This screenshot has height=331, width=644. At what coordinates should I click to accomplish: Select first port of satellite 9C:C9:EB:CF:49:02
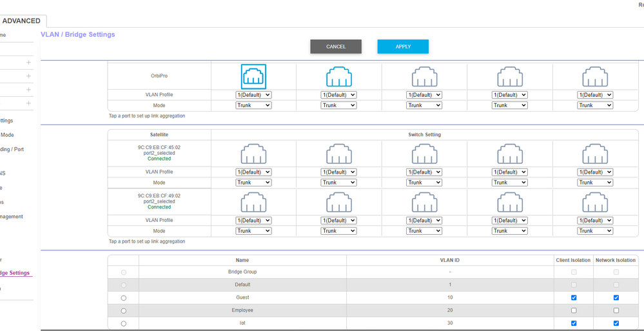(253, 203)
